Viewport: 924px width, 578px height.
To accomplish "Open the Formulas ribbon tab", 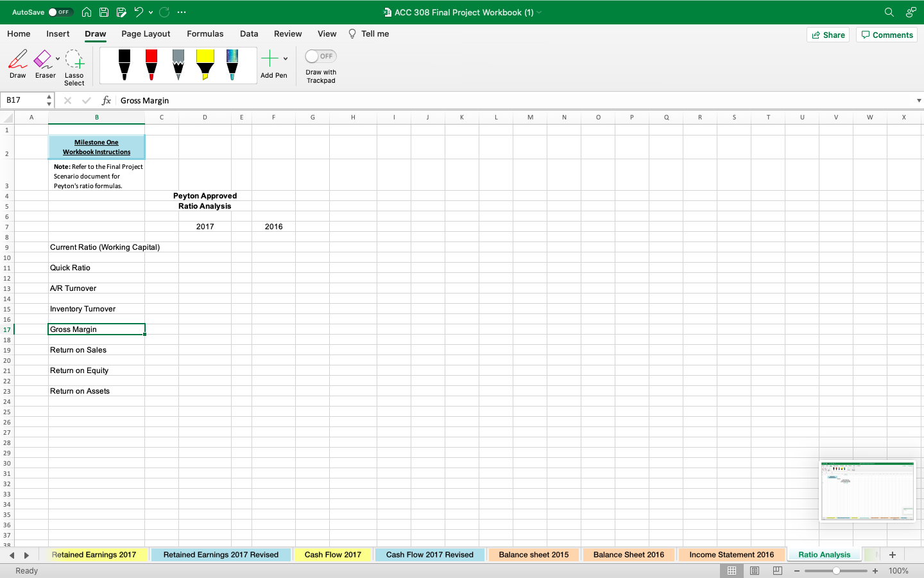I will point(205,34).
